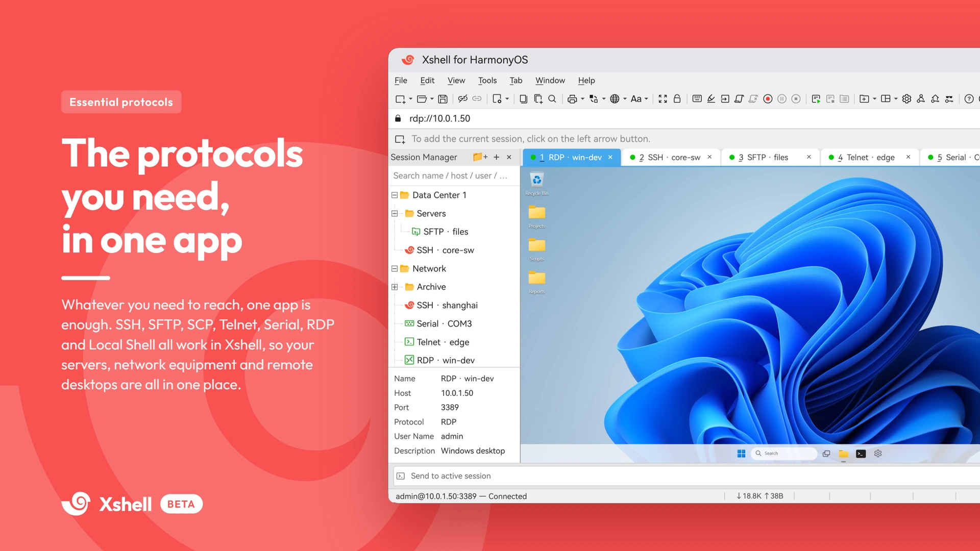Select Serial · COM3 session in tree
This screenshot has width=980, height=551.
pyautogui.click(x=438, y=323)
